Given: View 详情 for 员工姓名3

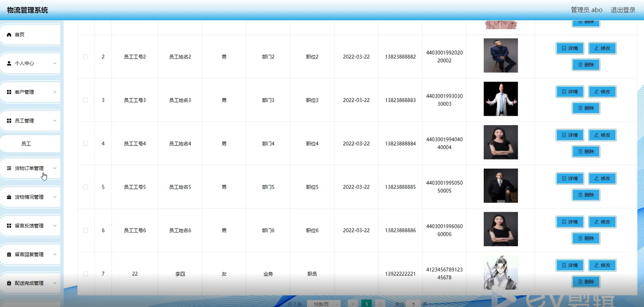Looking at the screenshot, I should [570, 92].
